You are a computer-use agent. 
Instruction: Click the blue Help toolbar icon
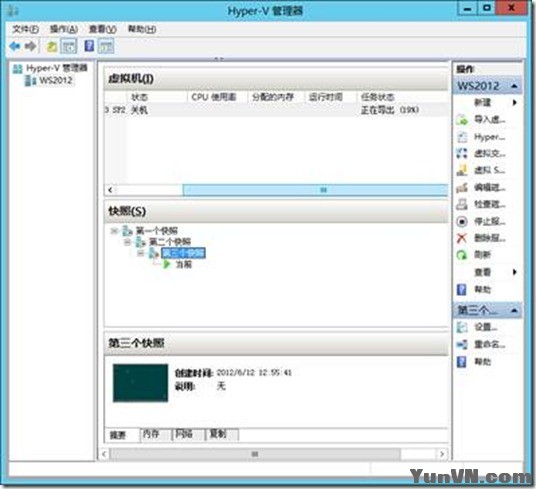point(89,46)
